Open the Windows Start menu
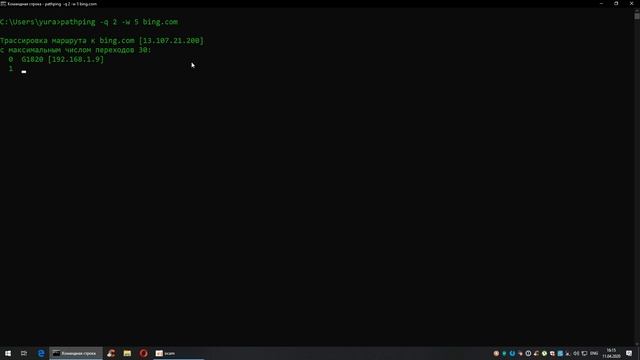640x360 pixels. [x=8, y=353]
